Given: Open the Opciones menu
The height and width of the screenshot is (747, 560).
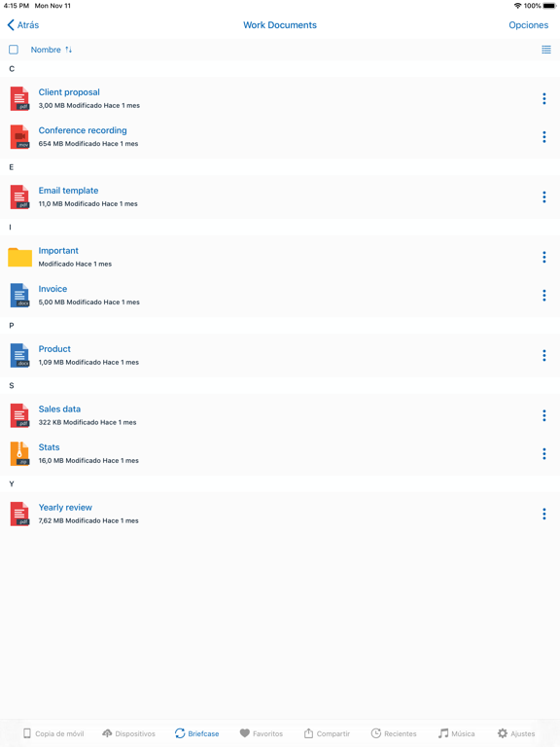Looking at the screenshot, I should (528, 25).
